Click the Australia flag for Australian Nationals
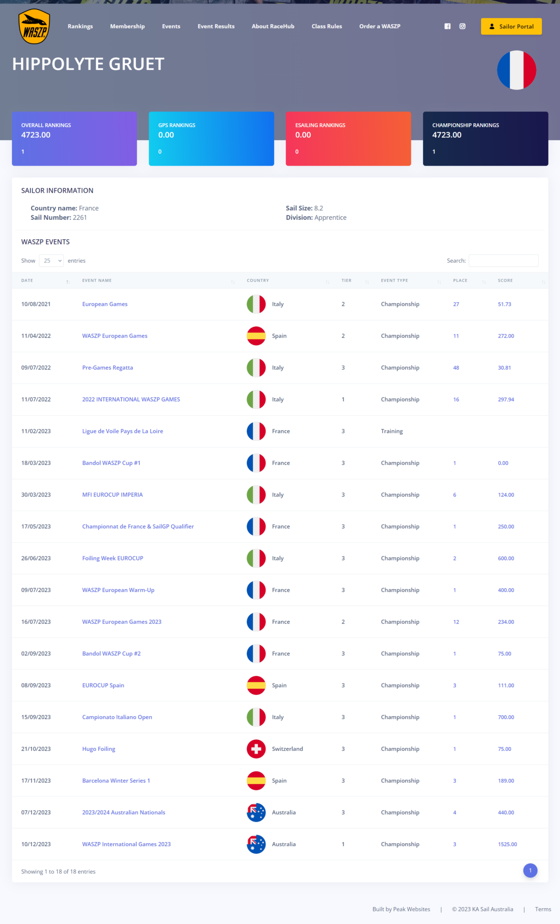The height and width of the screenshot is (924, 560). [256, 812]
